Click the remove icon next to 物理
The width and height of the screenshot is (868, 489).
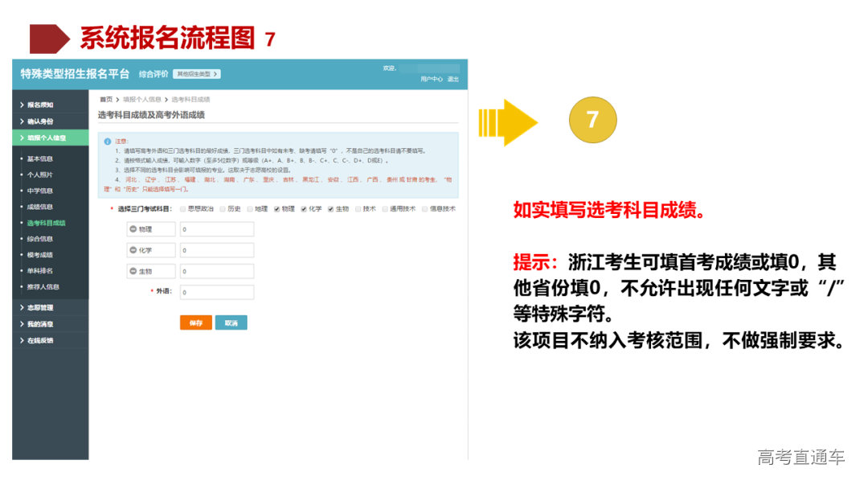(133, 230)
